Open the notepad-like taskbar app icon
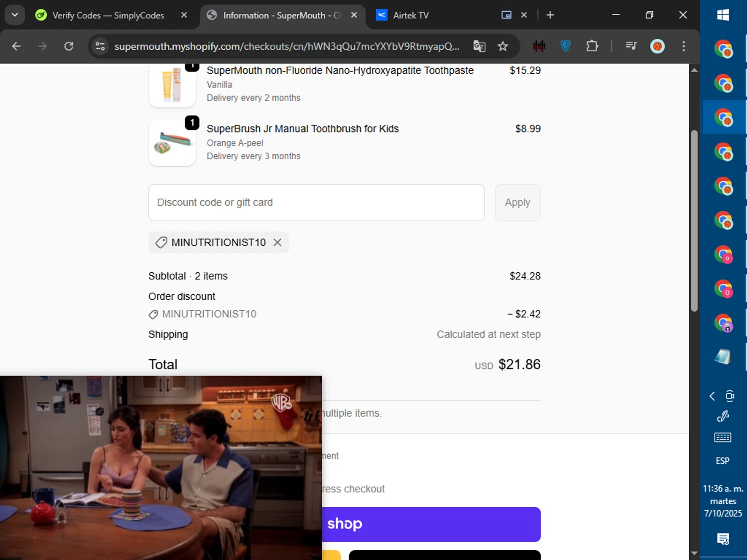 723,356
